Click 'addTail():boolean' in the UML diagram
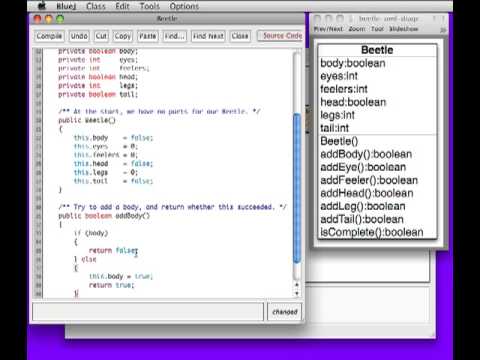Image resolution: width=480 pixels, height=360 pixels. 362,219
